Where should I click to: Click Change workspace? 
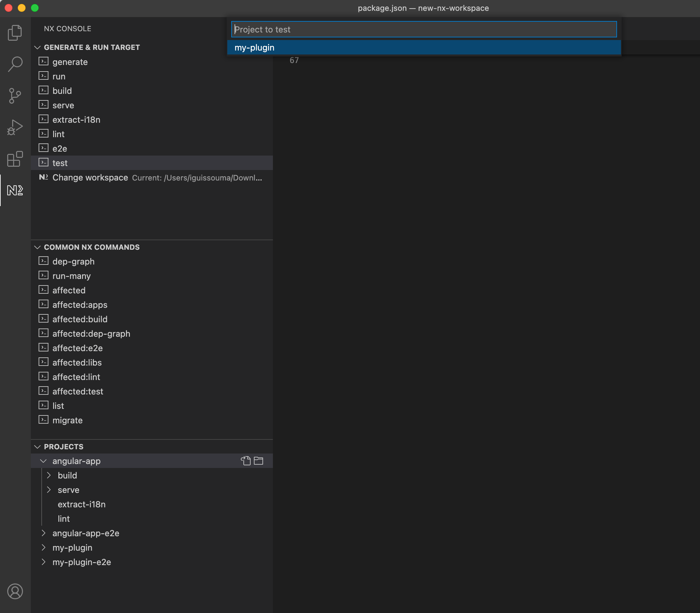[x=90, y=178]
